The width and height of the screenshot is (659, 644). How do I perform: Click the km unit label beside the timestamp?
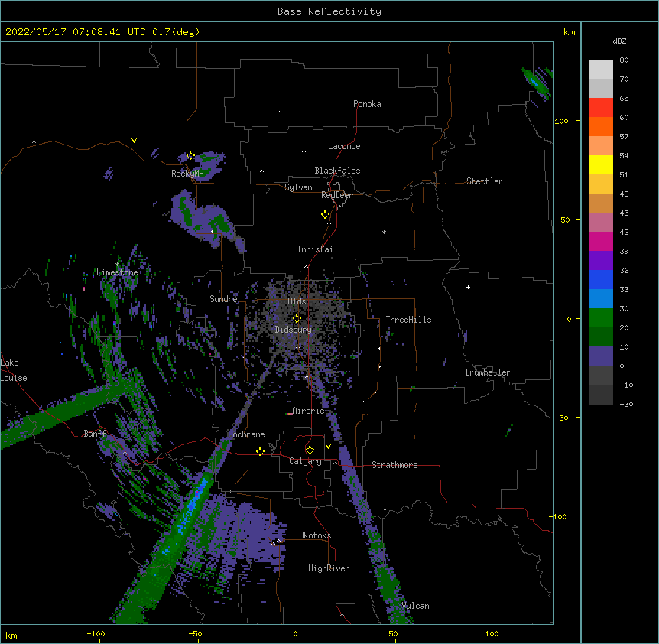pos(569,32)
